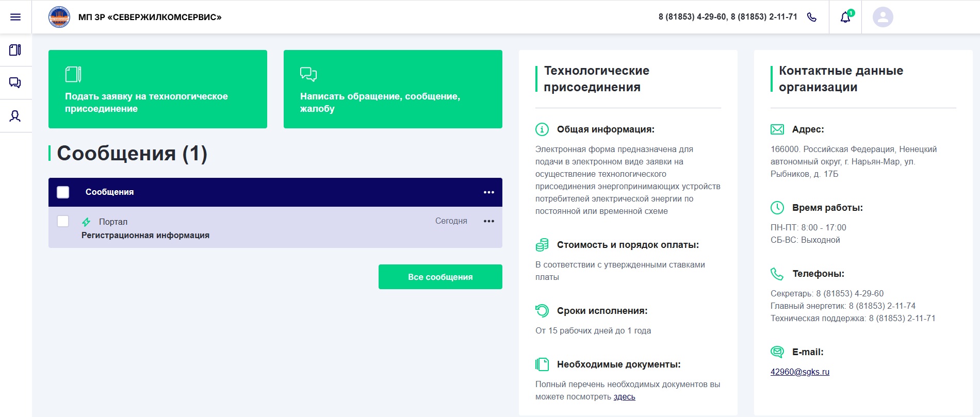Click the header phone numbers text
Screen dimensions: 980x417
(727, 17)
